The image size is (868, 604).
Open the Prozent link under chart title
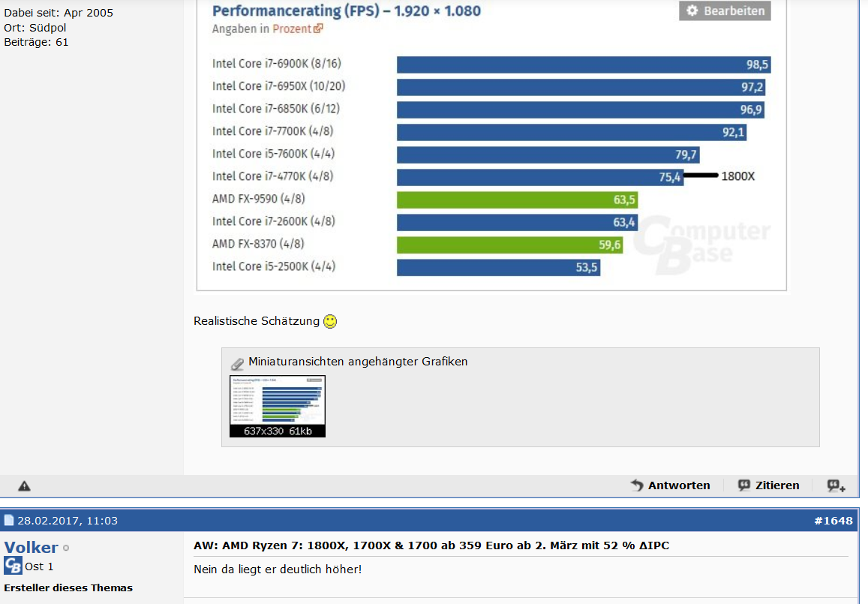292,29
